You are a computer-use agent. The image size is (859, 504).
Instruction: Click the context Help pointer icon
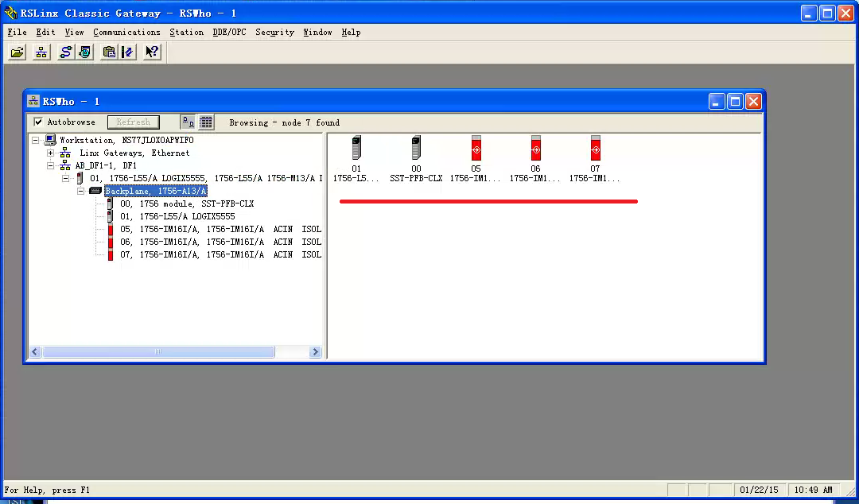click(x=151, y=52)
